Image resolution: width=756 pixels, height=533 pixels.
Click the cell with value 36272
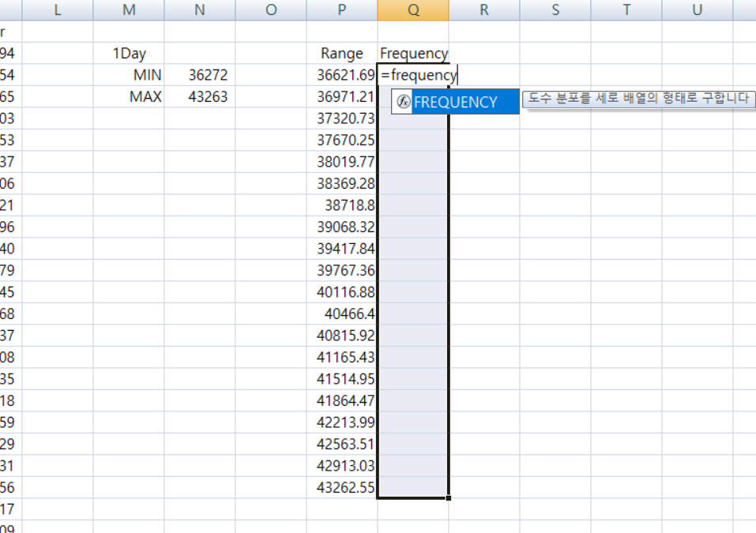coord(200,75)
